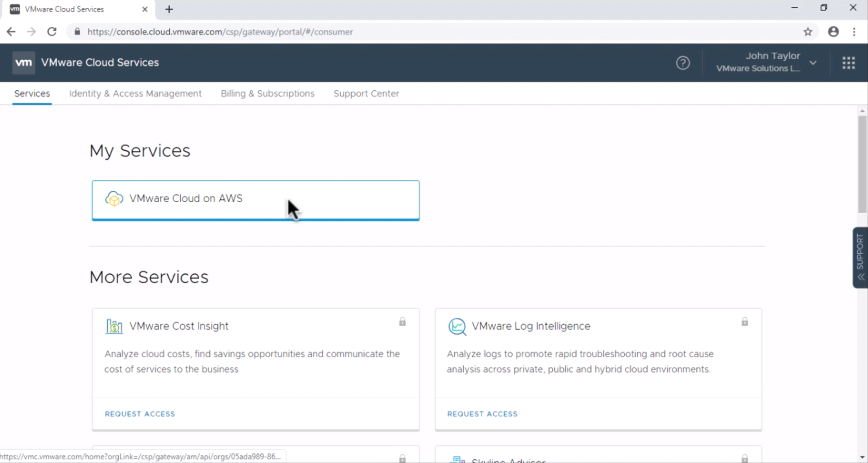View site security lock icon info

coord(77,32)
